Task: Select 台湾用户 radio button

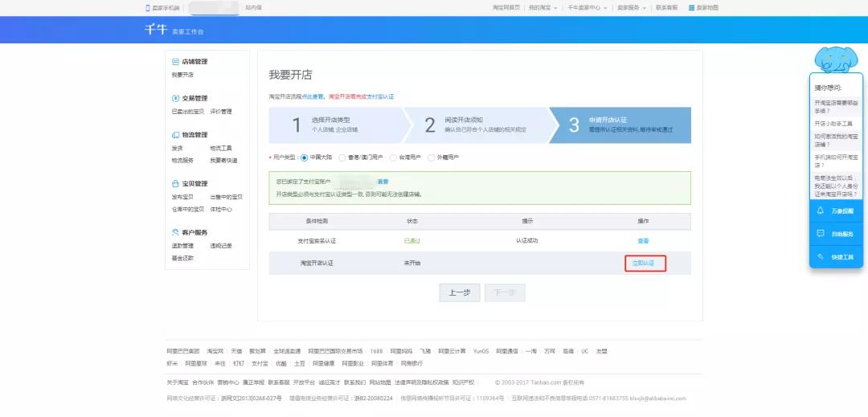Action: point(394,157)
